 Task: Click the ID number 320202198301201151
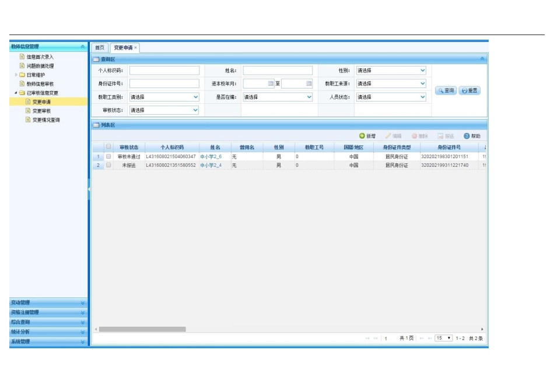pyautogui.click(x=445, y=156)
